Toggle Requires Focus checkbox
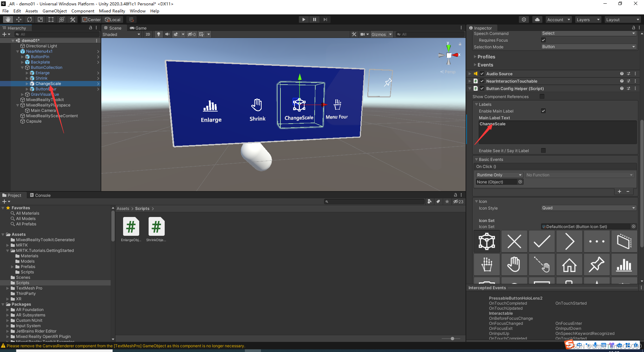Viewport: 644px width, 352px height. tap(543, 40)
